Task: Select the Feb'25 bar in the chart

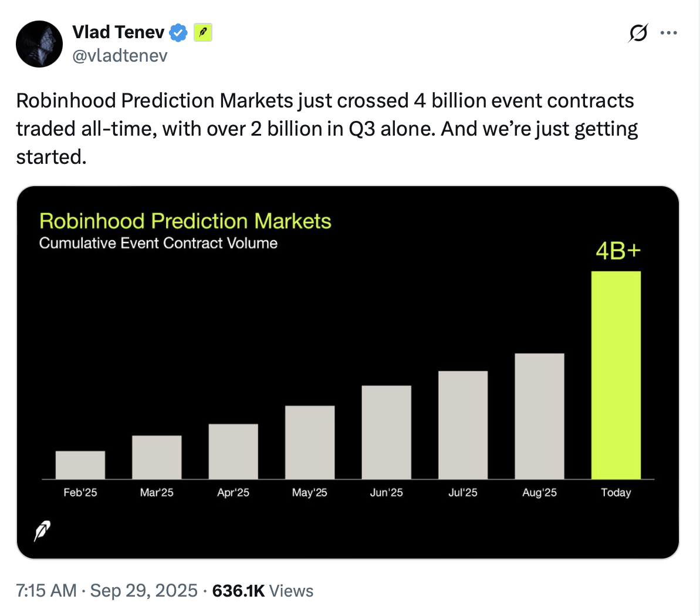Action: point(80,464)
